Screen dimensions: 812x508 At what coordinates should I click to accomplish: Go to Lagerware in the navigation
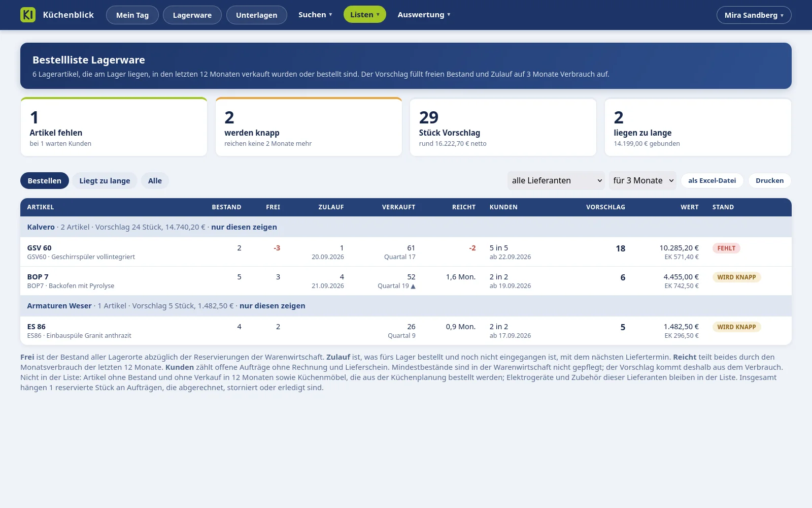tap(192, 15)
